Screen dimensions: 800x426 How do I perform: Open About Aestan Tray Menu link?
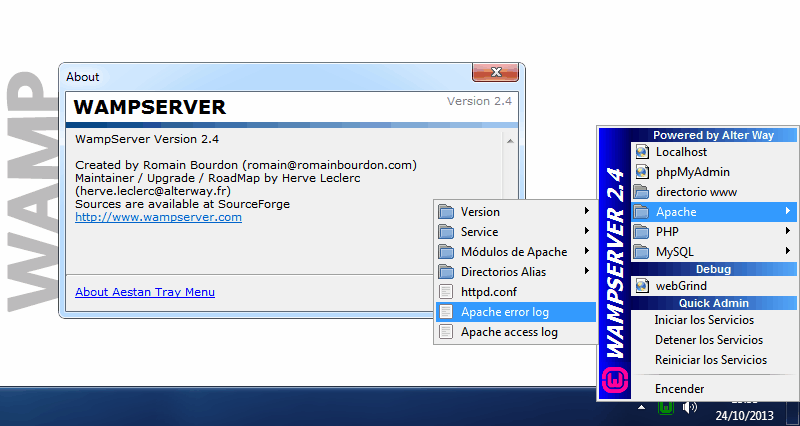pyautogui.click(x=145, y=292)
